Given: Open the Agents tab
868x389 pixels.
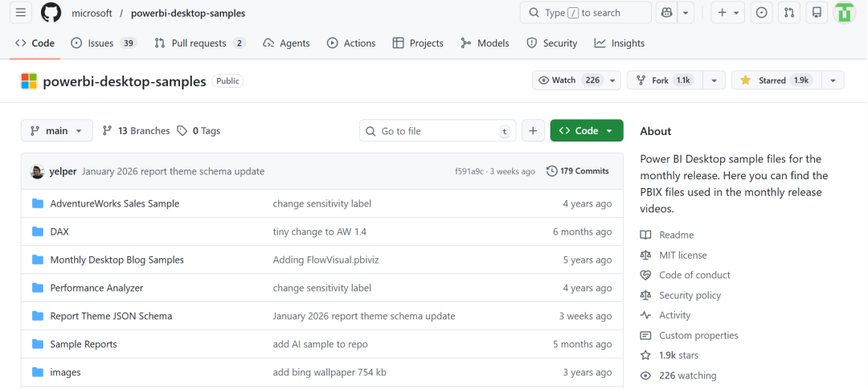Looking at the screenshot, I should (x=286, y=43).
